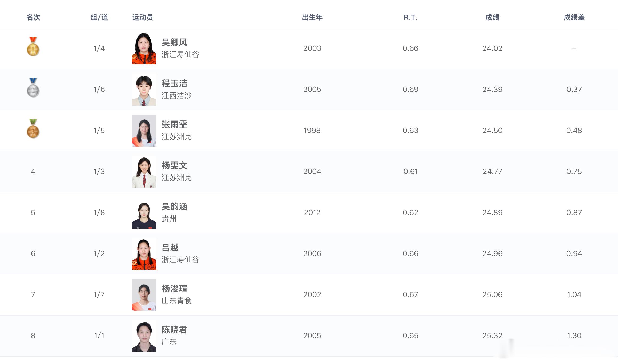Select athlete name 吴卿风
The width and height of the screenshot is (620, 364).
[x=174, y=42]
